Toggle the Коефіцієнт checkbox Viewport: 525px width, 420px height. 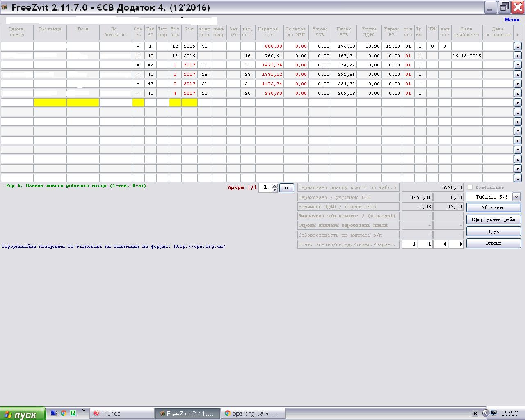[x=470, y=187]
